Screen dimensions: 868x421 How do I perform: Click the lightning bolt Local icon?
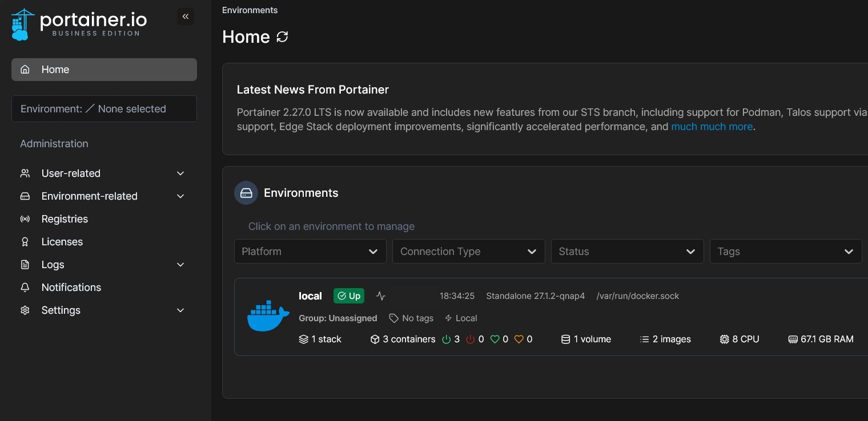point(448,318)
